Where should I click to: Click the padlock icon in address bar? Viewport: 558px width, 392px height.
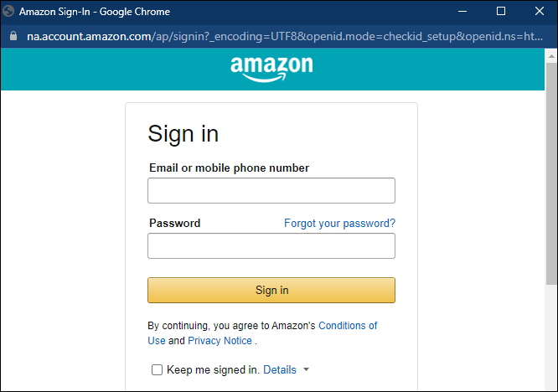pos(13,36)
